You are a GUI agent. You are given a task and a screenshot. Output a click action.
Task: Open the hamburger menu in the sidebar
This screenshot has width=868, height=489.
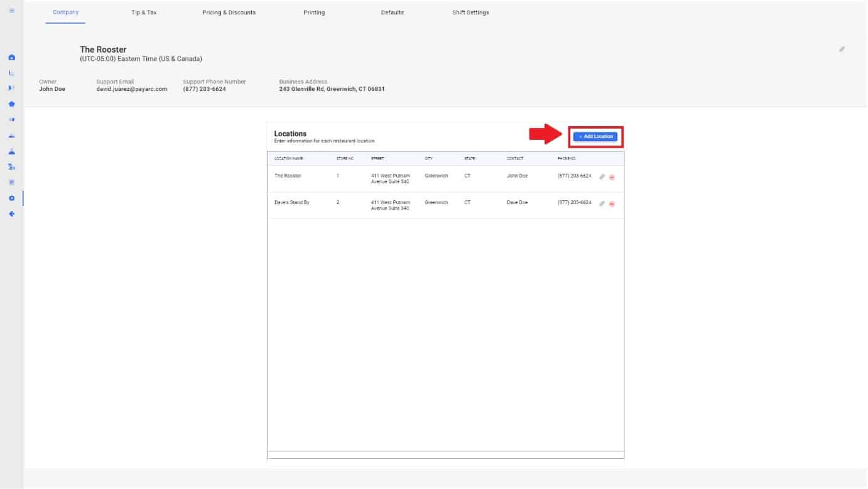coord(11,11)
